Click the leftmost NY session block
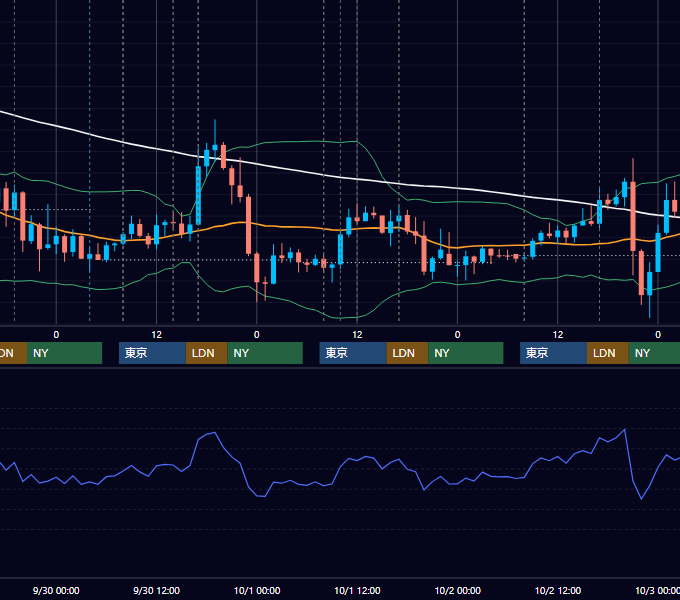The height and width of the screenshot is (600, 680). click(x=64, y=353)
